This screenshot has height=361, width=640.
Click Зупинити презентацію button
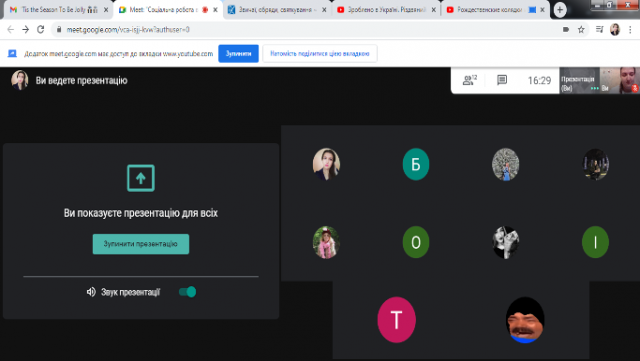140,244
